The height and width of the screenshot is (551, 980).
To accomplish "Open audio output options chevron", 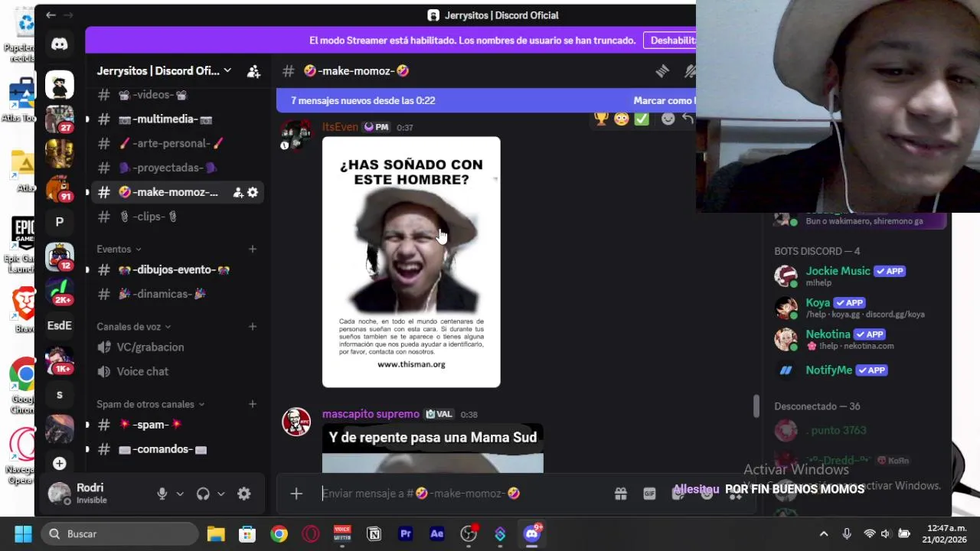I will (x=220, y=494).
